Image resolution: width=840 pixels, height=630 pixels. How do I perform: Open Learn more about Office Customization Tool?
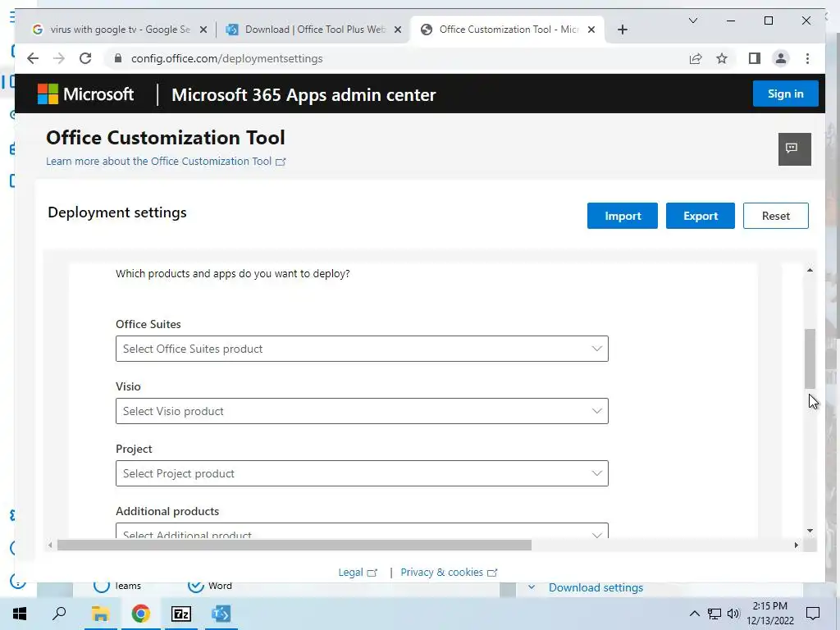coord(166,162)
